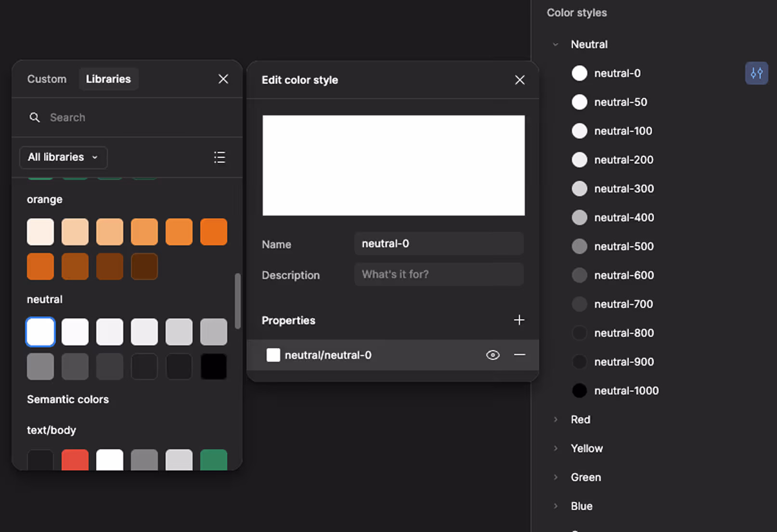Screen dimensions: 777x532
Task: Open the All libraries dropdown
Action: pos(64,157)
